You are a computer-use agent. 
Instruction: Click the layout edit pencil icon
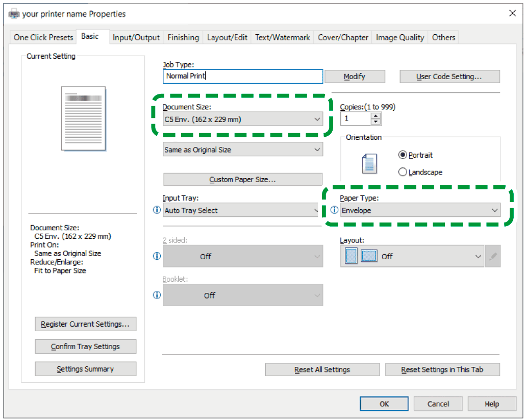pos(492,257)
